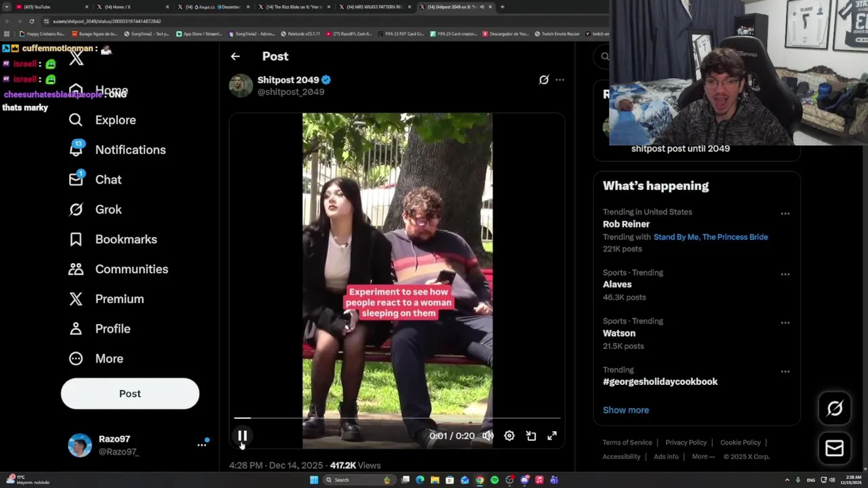Go to Explore in the sidebar

[102, 120]
